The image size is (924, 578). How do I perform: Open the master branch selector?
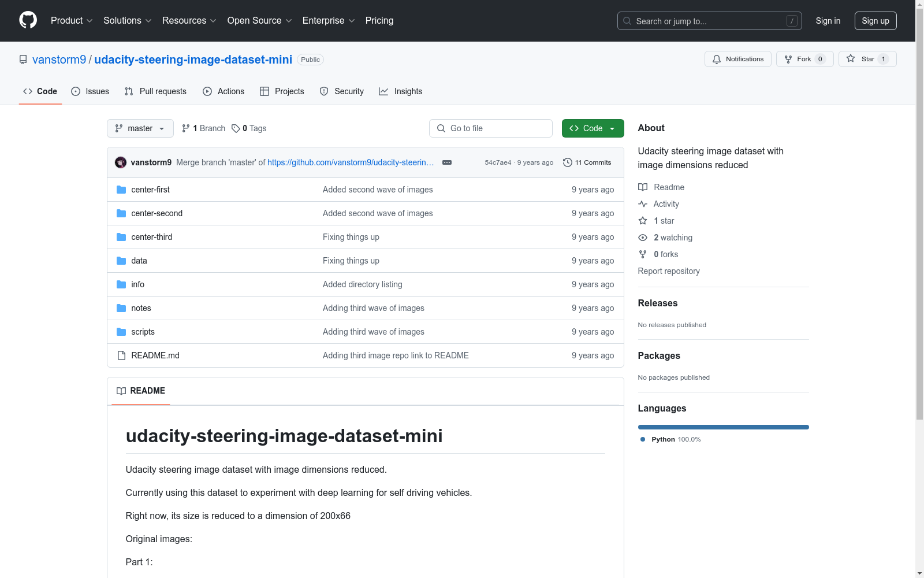pos(140,128)
